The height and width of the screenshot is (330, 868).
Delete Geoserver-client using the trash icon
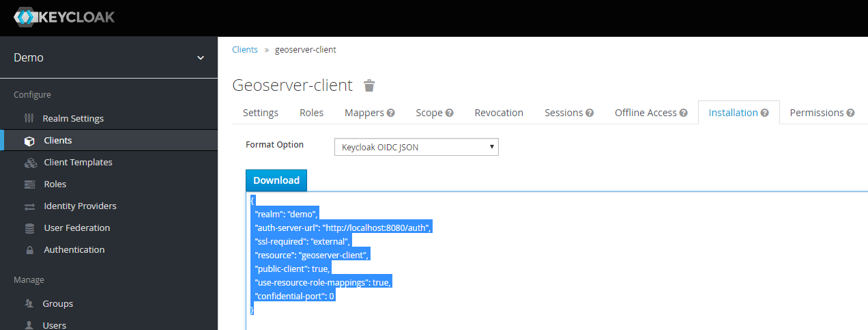click(369, 85)
